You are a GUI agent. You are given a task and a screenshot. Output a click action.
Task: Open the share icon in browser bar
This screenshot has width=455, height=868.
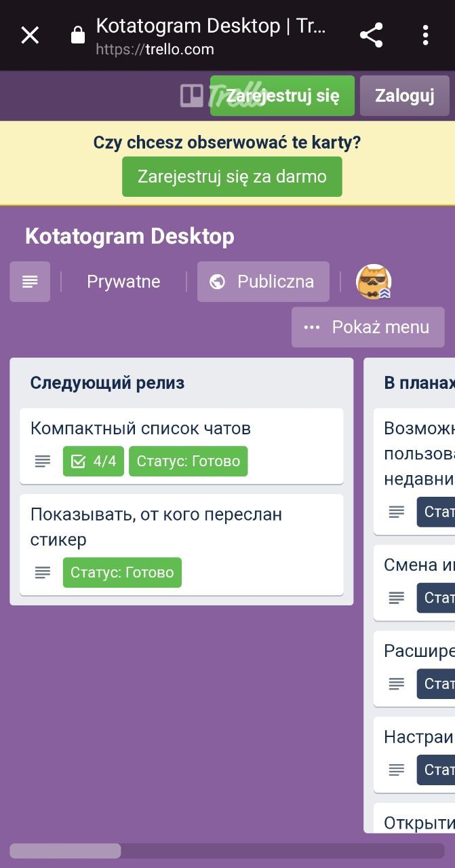371,35
